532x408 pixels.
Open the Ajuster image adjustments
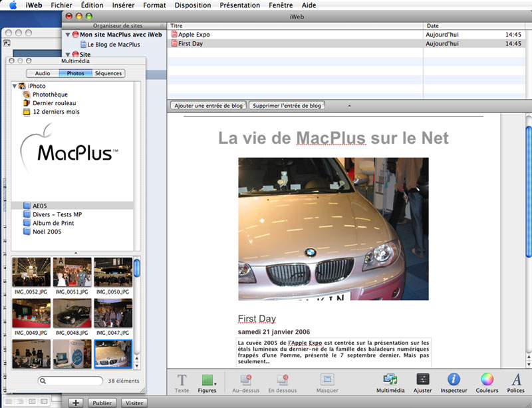click(423, 383)
